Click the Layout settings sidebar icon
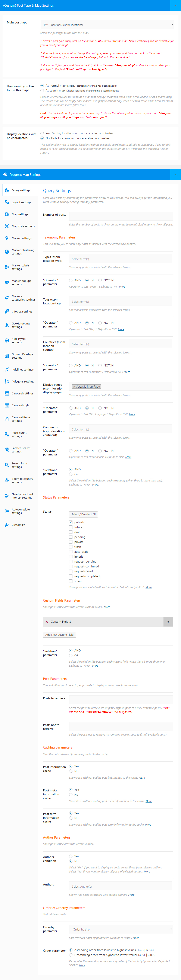The height and width of the screenshot is (980, 181). 7,202
